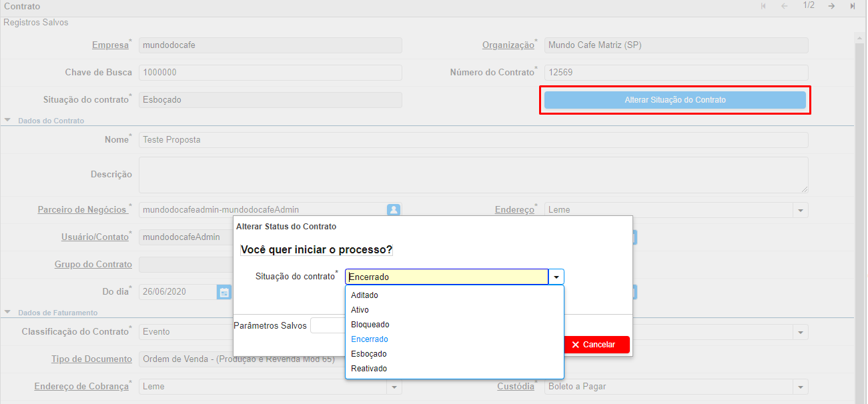Go to the first record arrow

tap(763, 6)
